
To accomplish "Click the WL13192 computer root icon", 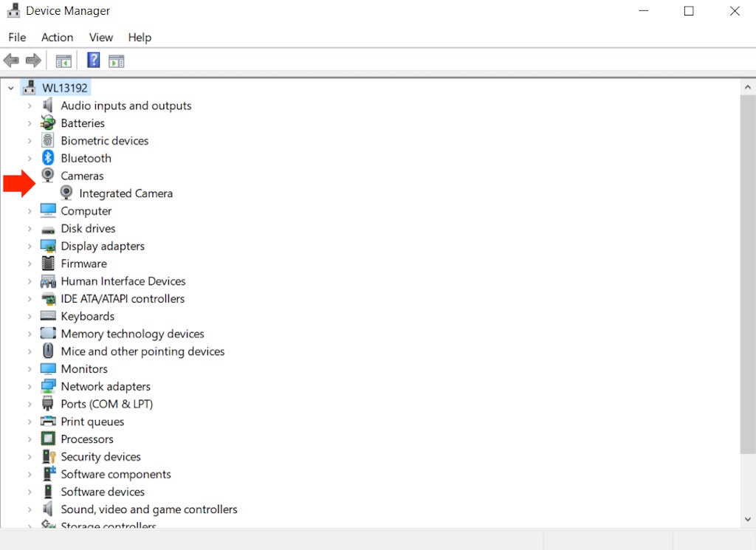I will coord(29,87).
